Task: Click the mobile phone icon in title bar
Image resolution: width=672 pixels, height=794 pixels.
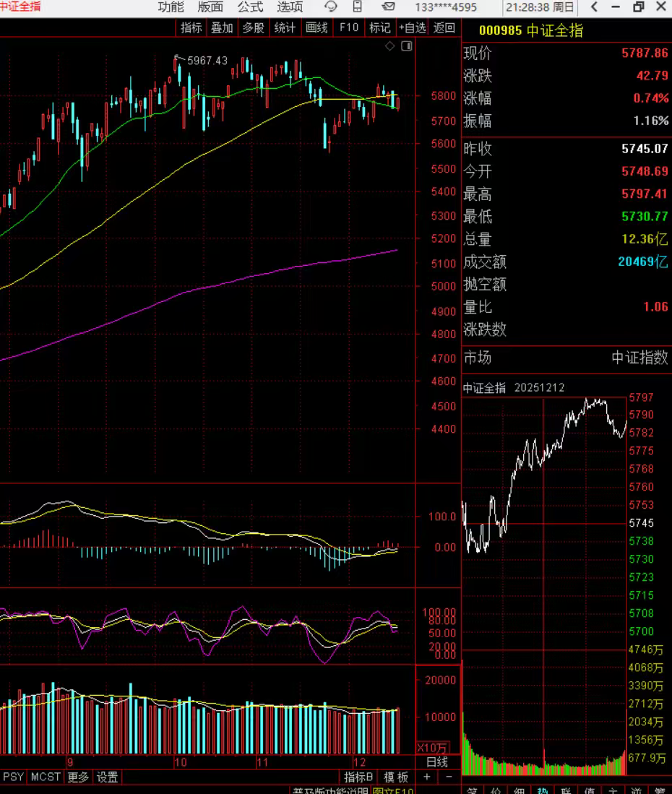Action: (x=358, y=7)
